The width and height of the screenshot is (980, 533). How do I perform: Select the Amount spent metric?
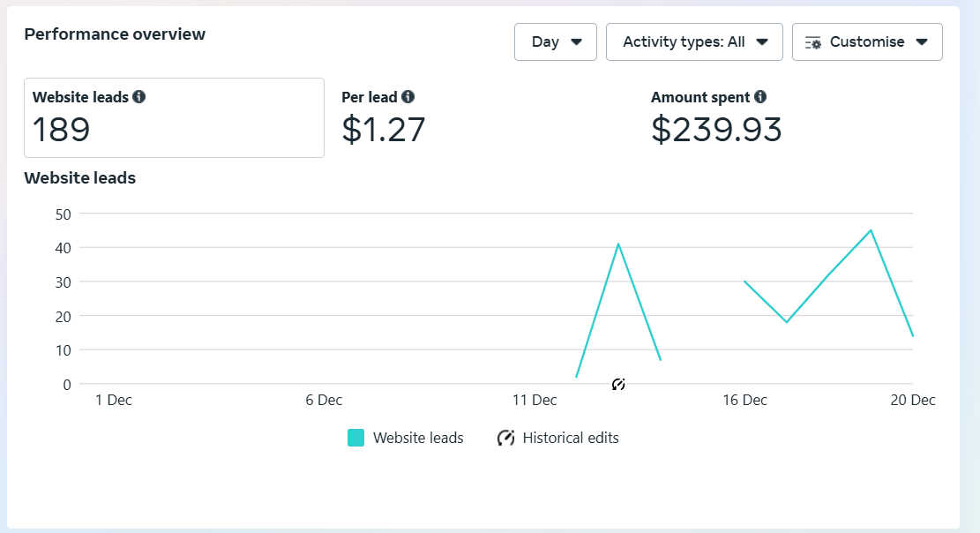[716, 117]
